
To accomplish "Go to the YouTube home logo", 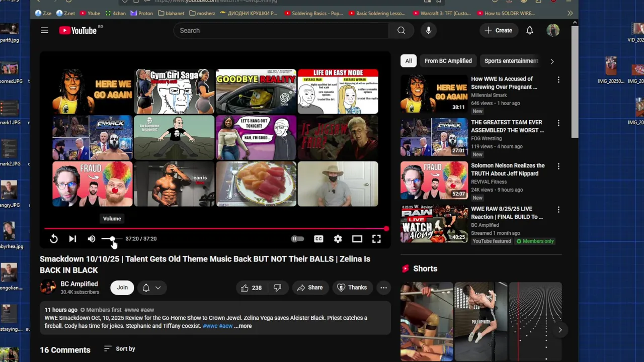I will pos(78,31).
